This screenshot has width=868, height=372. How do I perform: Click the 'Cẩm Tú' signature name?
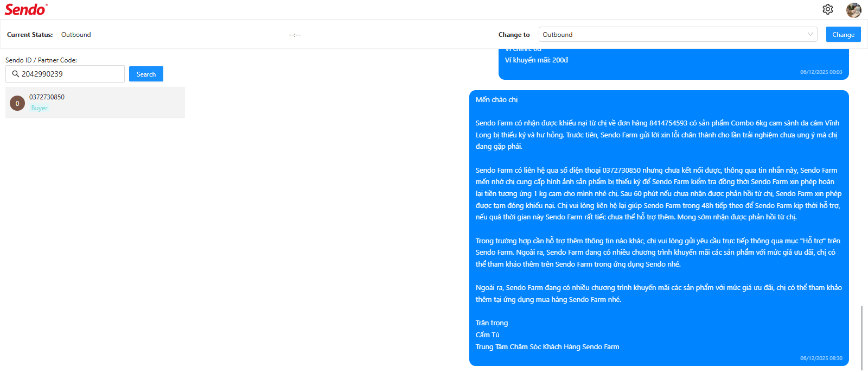pyautogui.click(x=488, y=335)
